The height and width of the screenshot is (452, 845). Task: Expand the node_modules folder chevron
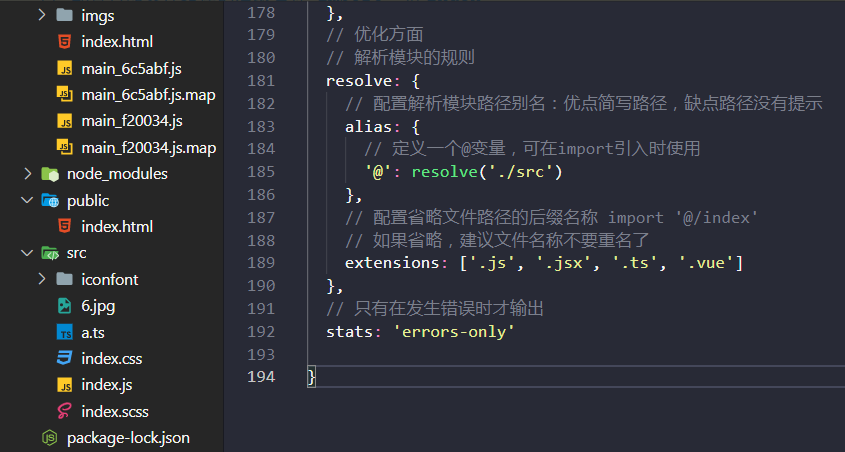point(27,173)
